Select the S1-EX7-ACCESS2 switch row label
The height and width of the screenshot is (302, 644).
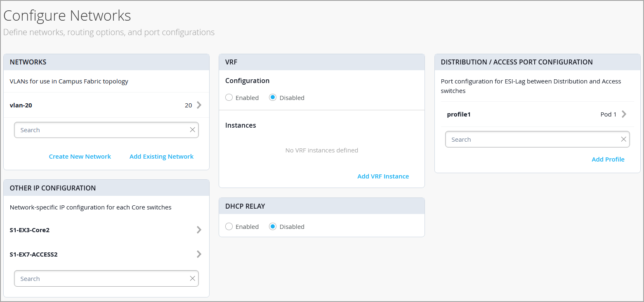(34, 254)
